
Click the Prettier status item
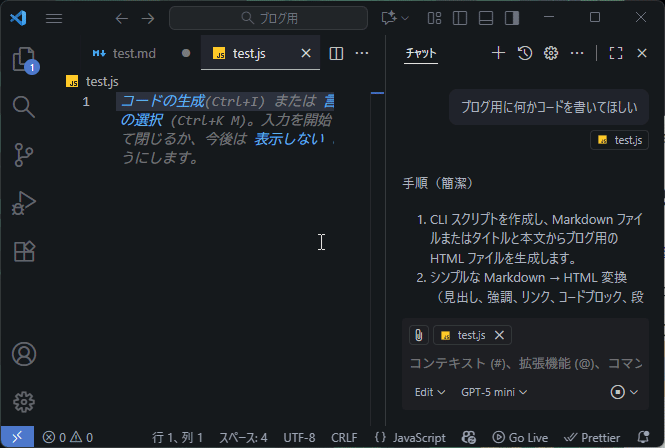click(x=592, y=437)
